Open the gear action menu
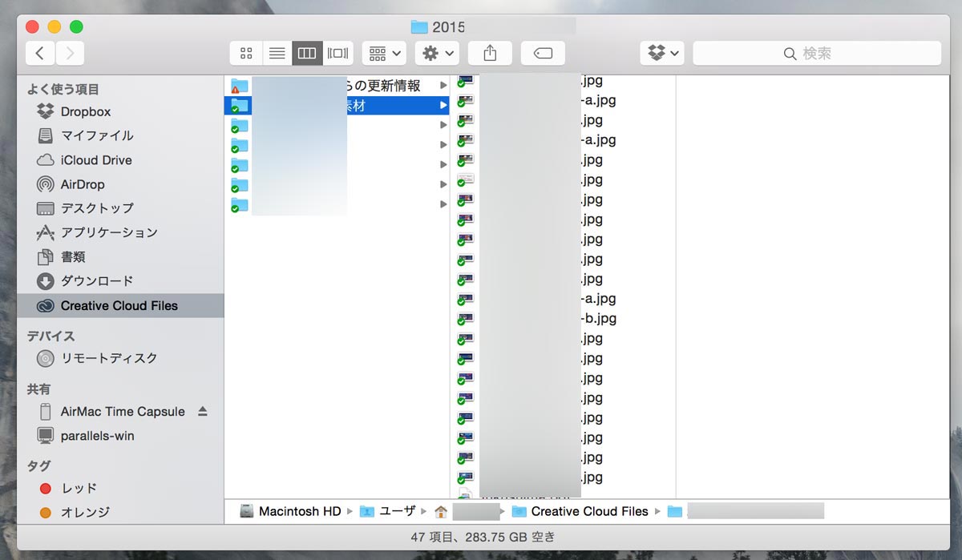This screenshot has height=560, width=962. [437, 54]
